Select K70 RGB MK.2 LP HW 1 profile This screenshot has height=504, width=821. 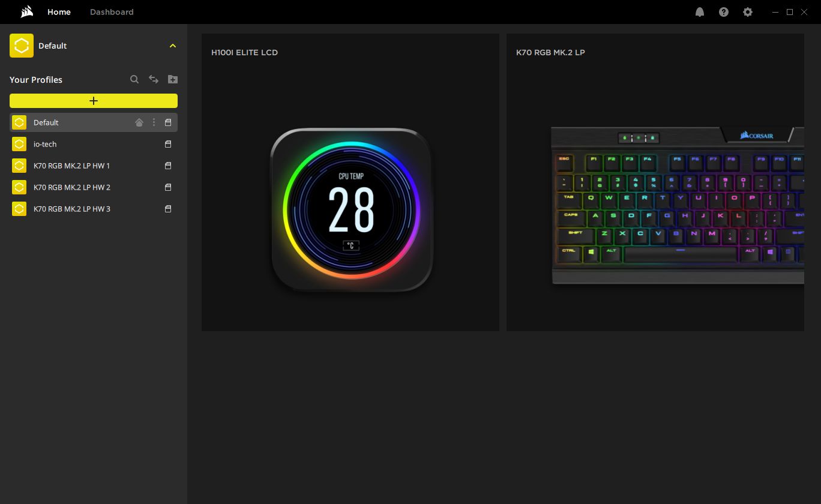click(x=94, y=166)
